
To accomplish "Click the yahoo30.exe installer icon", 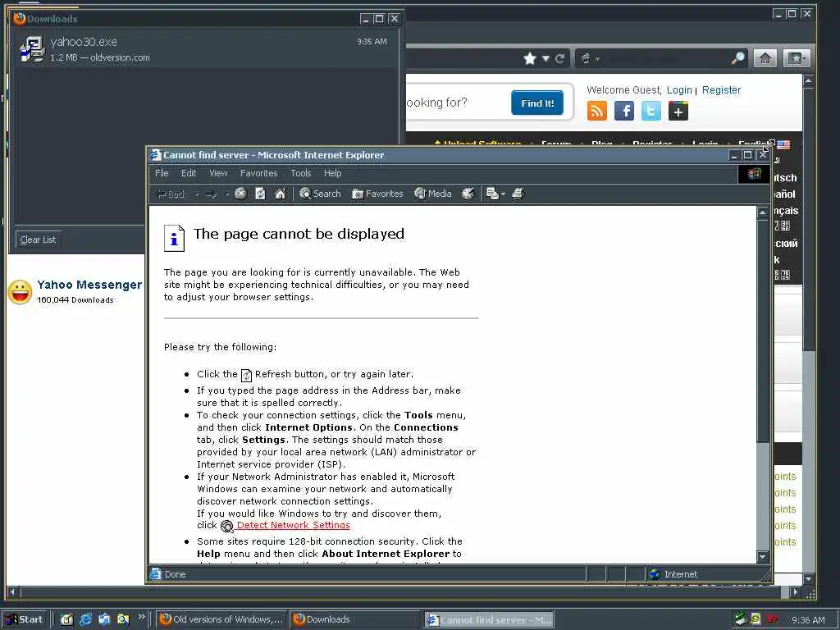I will (x=32, y=48).
